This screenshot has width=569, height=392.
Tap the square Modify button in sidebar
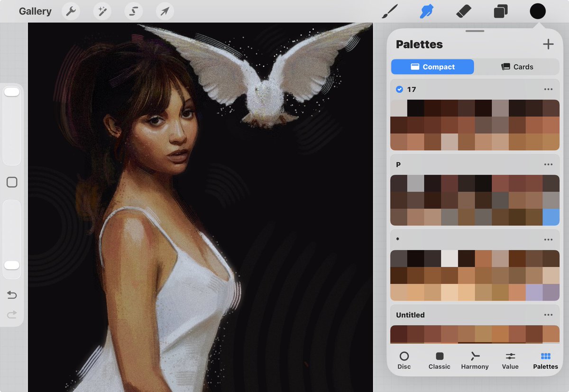[12, 182]
